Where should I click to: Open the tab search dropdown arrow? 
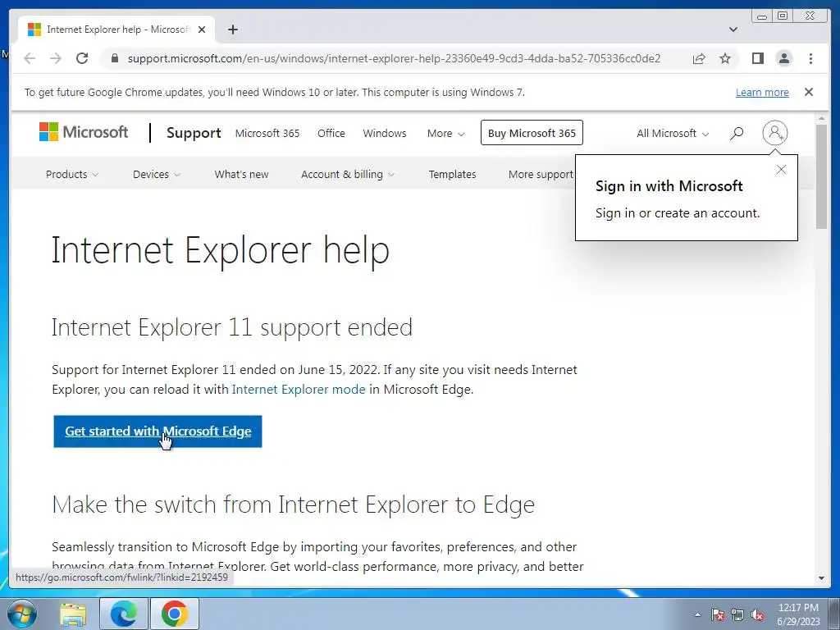coord(733,30)
